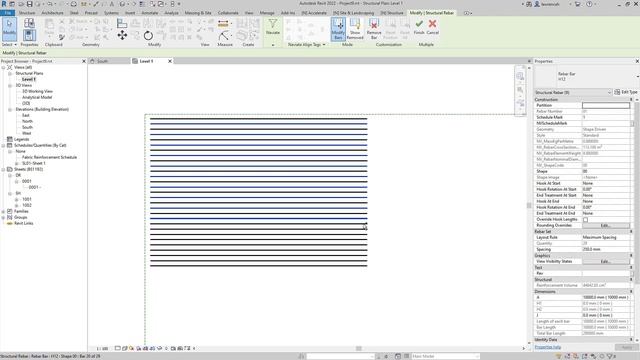Open the Select panel dropdown
The width and height of the screenshot is (640, 360).
(x=9, y=44)
